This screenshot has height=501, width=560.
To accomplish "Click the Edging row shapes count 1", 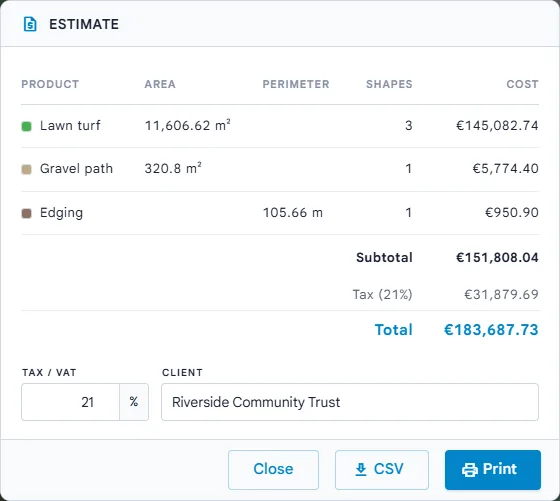I will [x=409, y=213].
